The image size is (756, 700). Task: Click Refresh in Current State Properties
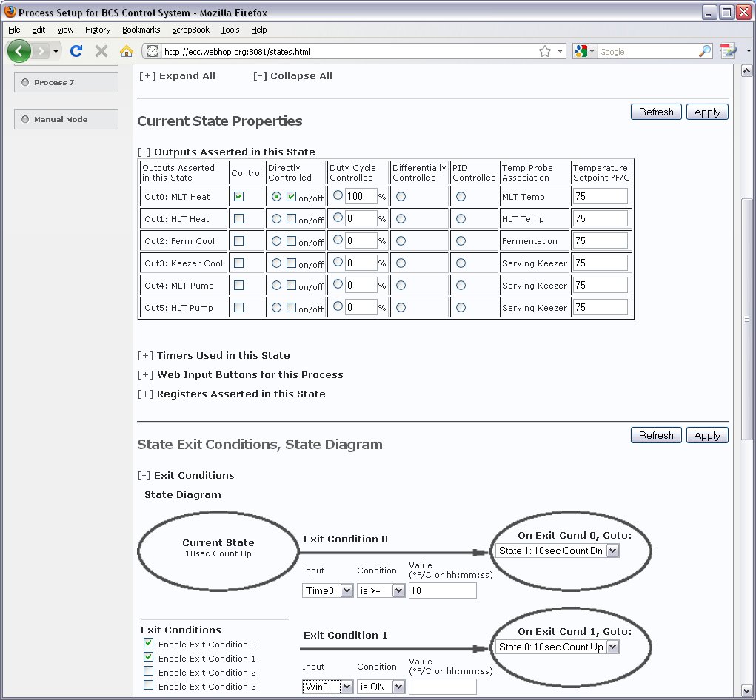click(656, 112)
